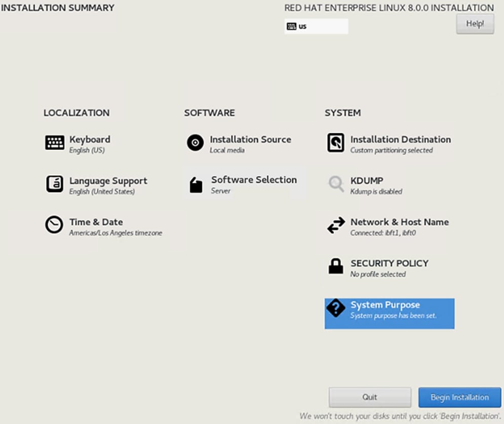
Task: Open the Keyboard settings title
Action: 90,139
